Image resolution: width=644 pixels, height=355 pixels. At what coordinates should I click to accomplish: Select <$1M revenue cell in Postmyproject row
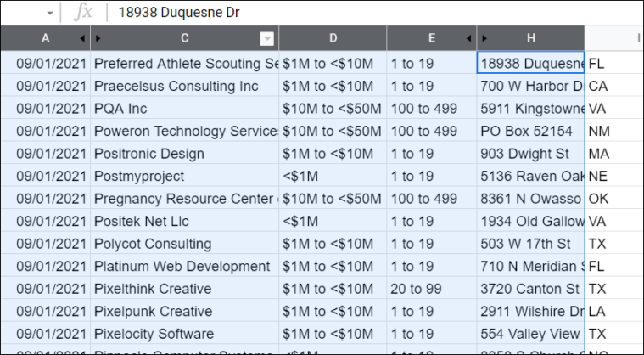pos(333,176)
